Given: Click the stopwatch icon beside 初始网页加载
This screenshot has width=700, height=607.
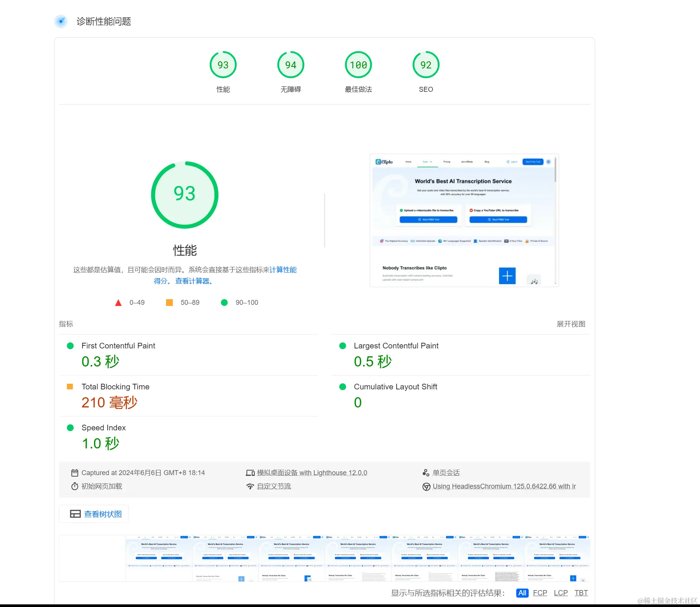Looking at the screenshot, I should 75,486.
